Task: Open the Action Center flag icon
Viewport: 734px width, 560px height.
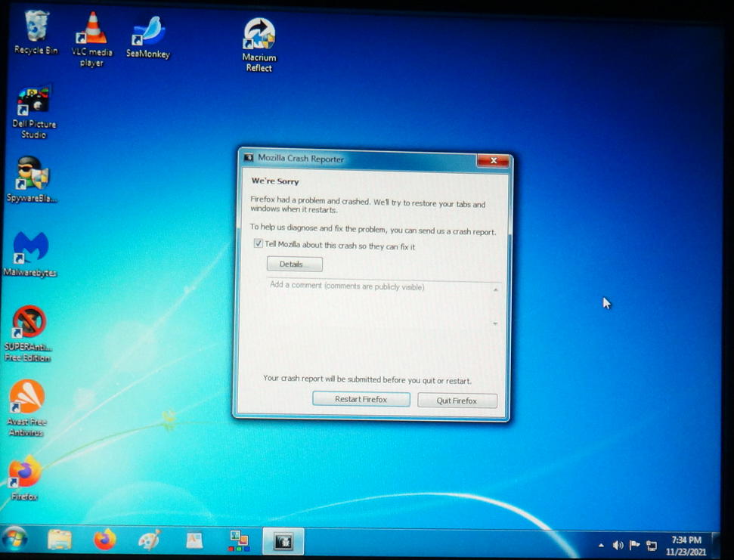Action: [x=634, y=545]
